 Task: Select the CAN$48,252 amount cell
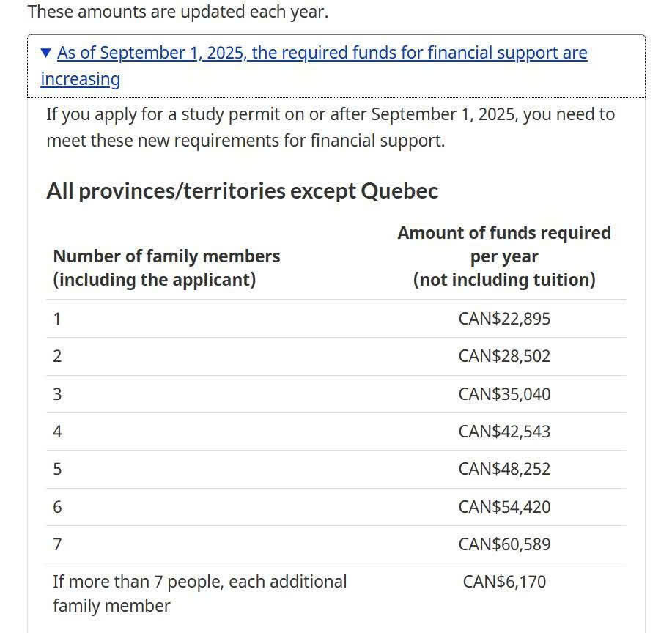(504, 469)
